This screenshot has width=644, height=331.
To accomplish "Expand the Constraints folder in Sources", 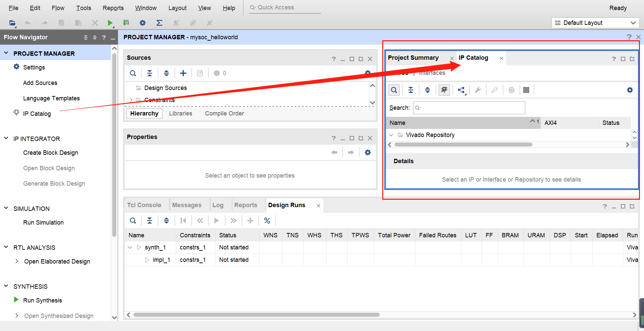I will coord(131,100).
